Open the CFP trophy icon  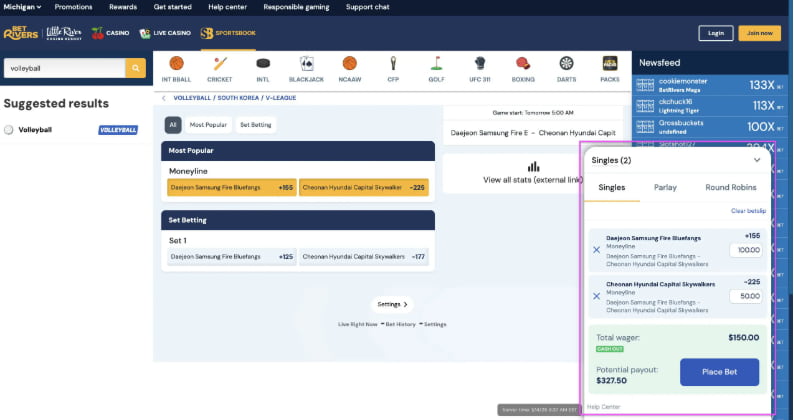click(x=393, y=63)
